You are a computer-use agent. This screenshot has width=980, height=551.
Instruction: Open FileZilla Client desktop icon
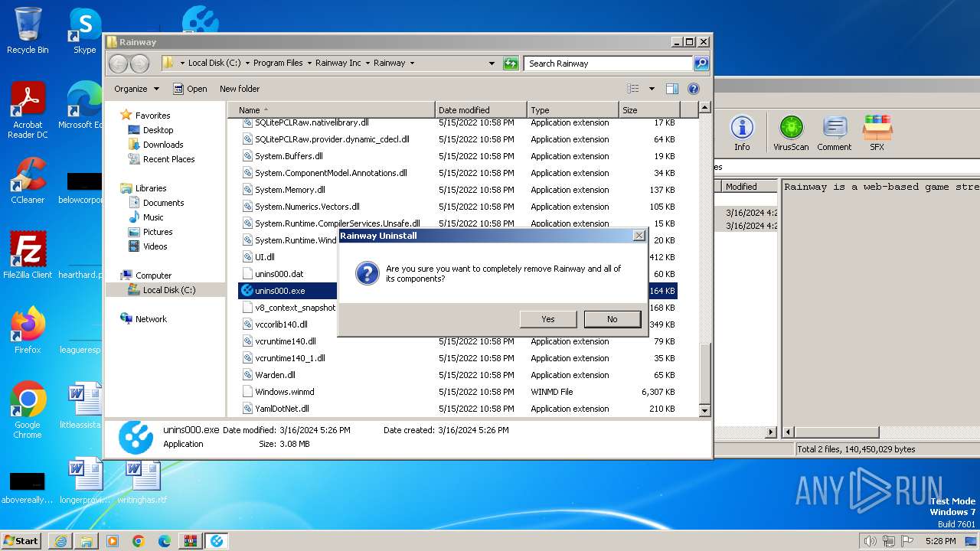28,255
